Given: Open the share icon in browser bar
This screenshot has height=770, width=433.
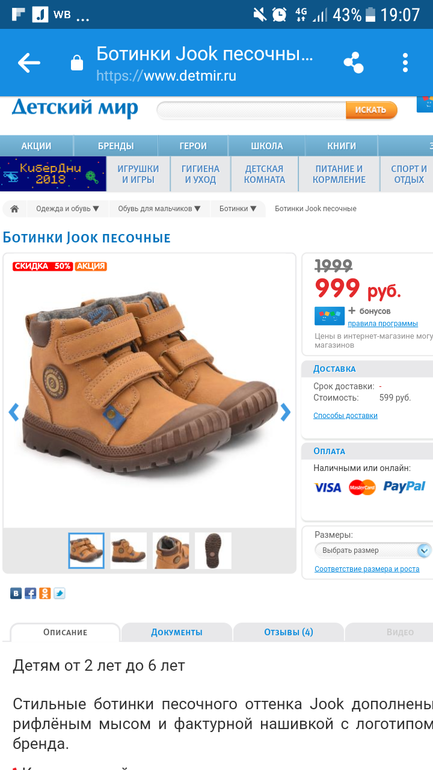Looking at the screenshot, I should pos(353,63).
